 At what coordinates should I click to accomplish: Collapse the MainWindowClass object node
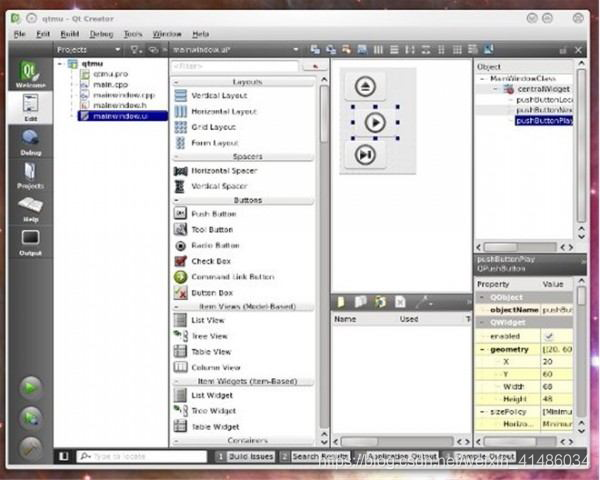click(482, 78)
